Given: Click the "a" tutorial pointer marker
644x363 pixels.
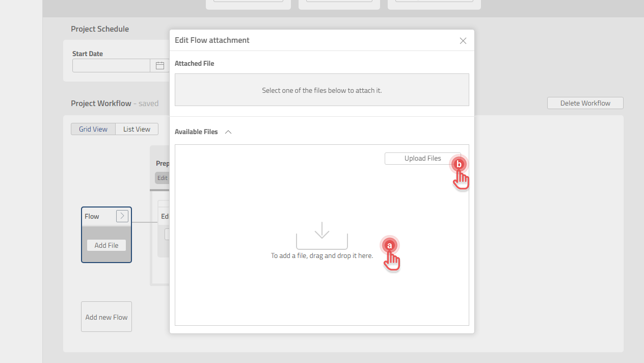Looking at the screenshot, I should point(390,246).
